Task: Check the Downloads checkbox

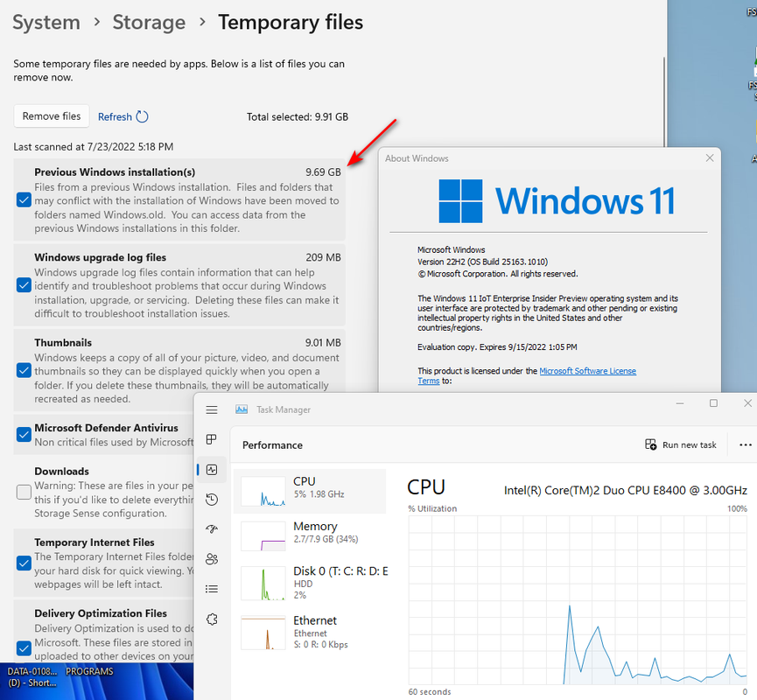Action: [24, 492]
